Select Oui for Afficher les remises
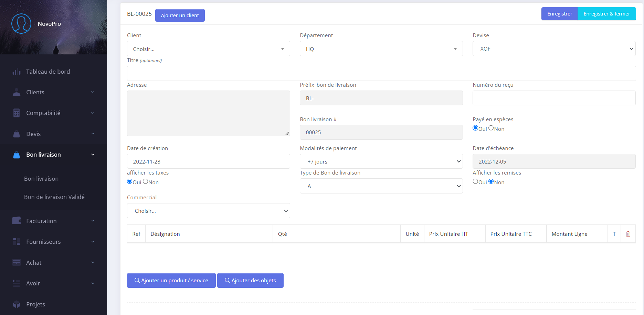Image resolution: width=644 pixels, height=315 pixels. coord(475,181)
